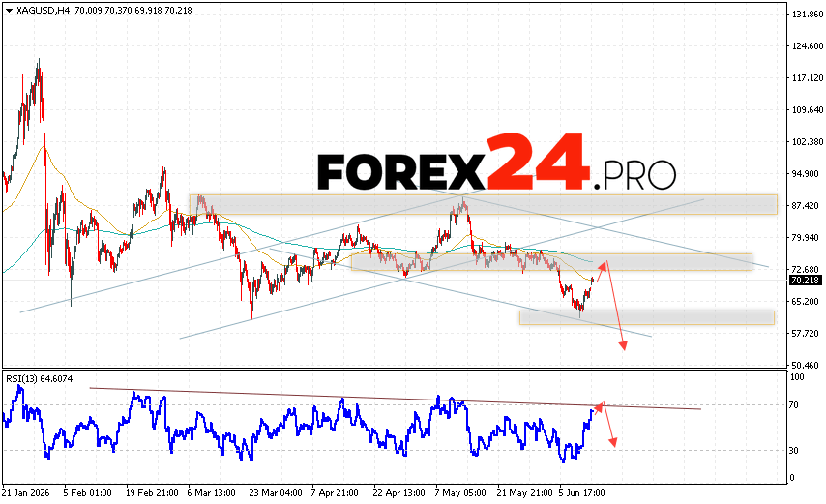Click the OHLC values 70.009 70.370 69.918 70.218
Viewport: 826px width, 504px height.
tap(133, 11)
